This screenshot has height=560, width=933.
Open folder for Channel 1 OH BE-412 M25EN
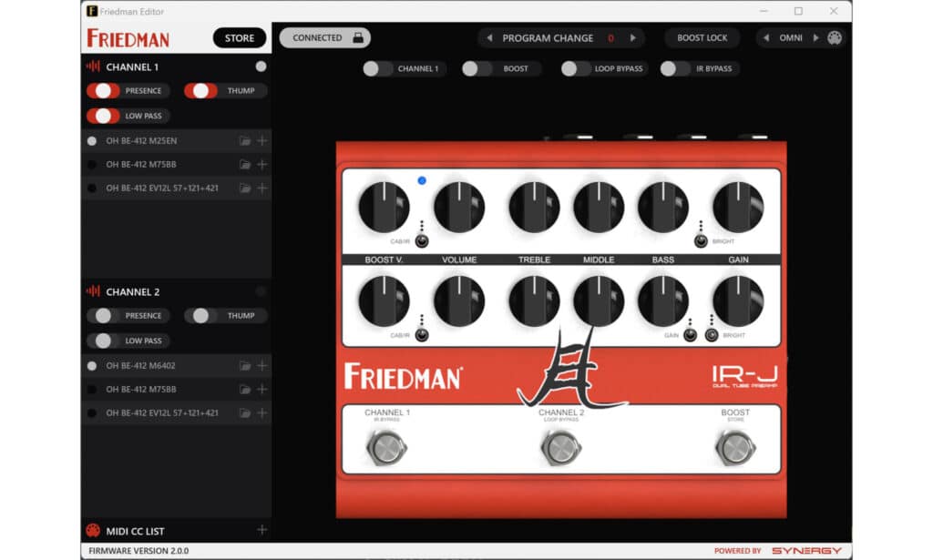click(244, 141)
